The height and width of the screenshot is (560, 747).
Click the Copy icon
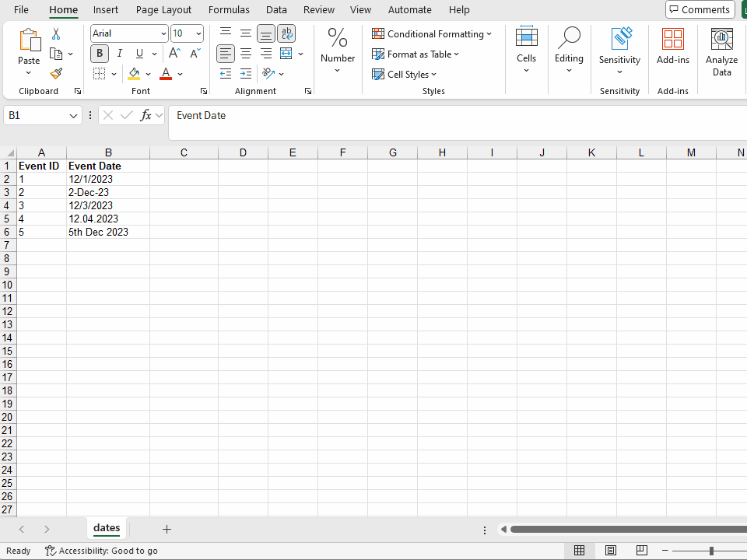56,54
